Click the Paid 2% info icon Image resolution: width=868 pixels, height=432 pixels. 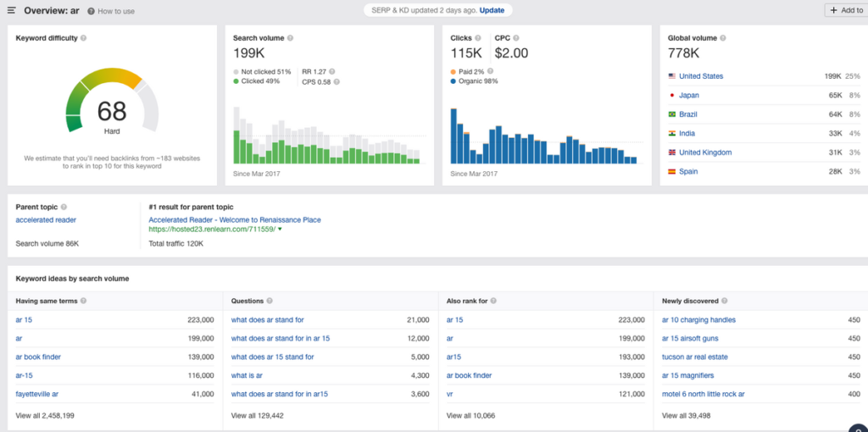[490, 71]
